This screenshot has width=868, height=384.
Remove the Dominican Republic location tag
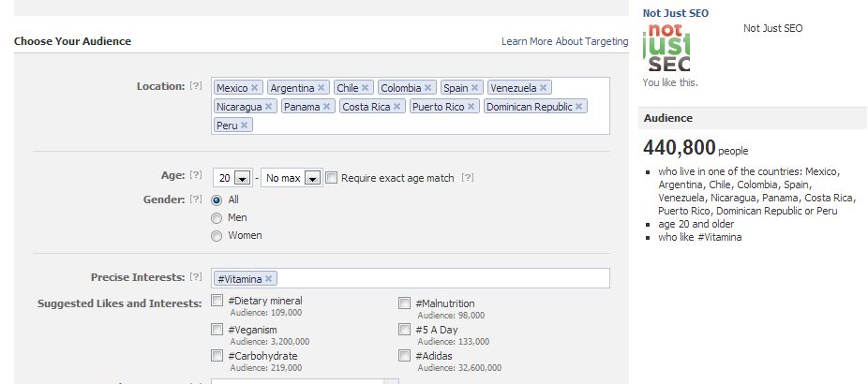[578, 107]
